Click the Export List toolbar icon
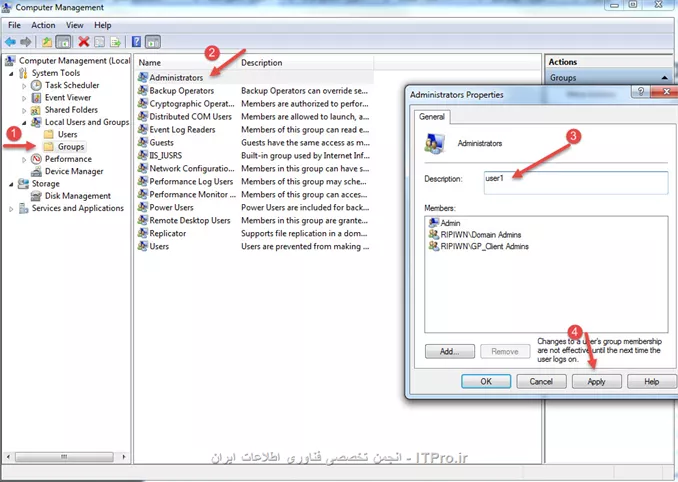 point(115,42)
